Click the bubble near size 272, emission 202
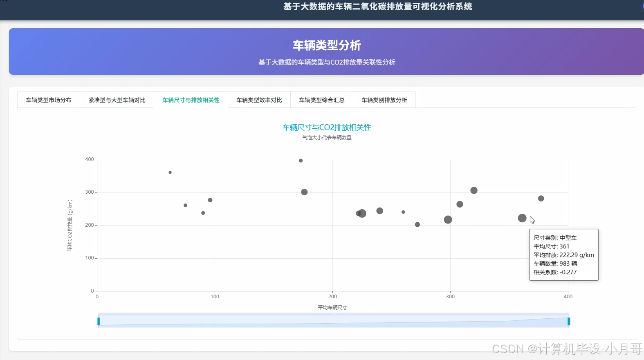 click(x=417, y=225)
